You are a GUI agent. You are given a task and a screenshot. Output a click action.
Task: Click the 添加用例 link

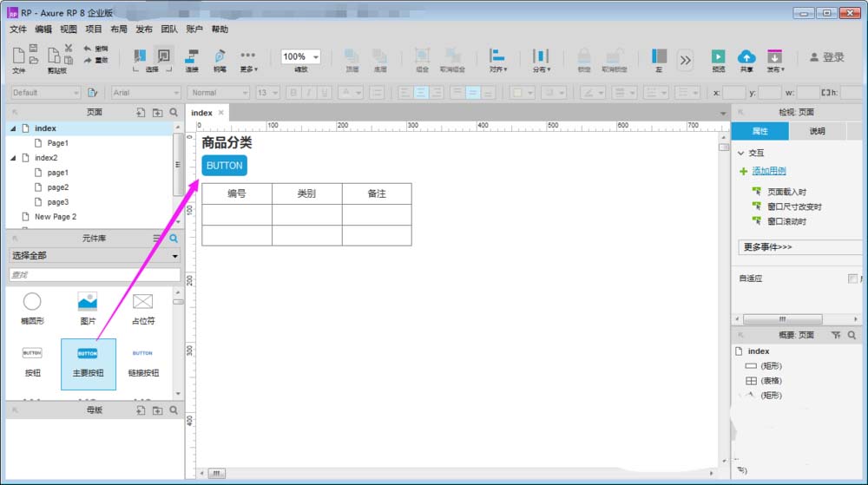coord(768,171)
